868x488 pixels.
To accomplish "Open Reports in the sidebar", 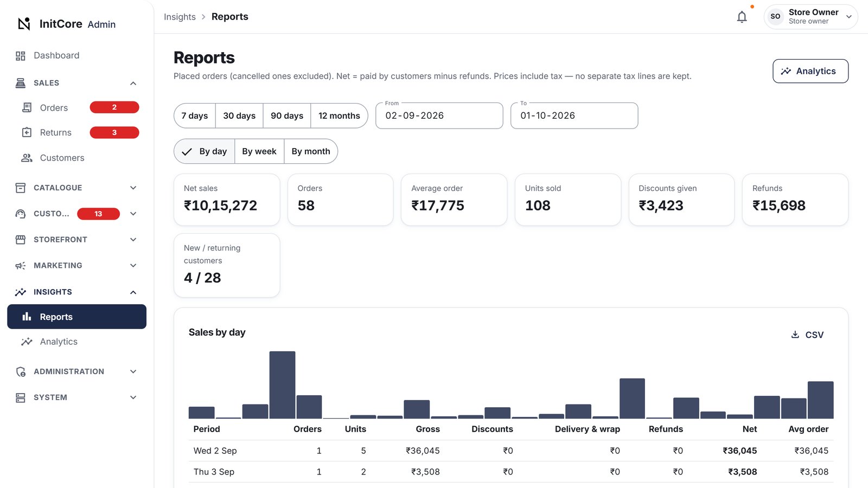I will (x=76, y=317).
